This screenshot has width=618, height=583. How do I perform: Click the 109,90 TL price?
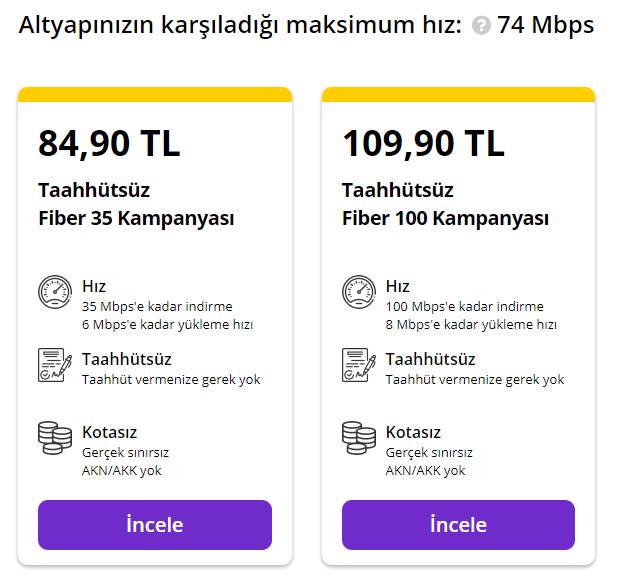(424, 143)
